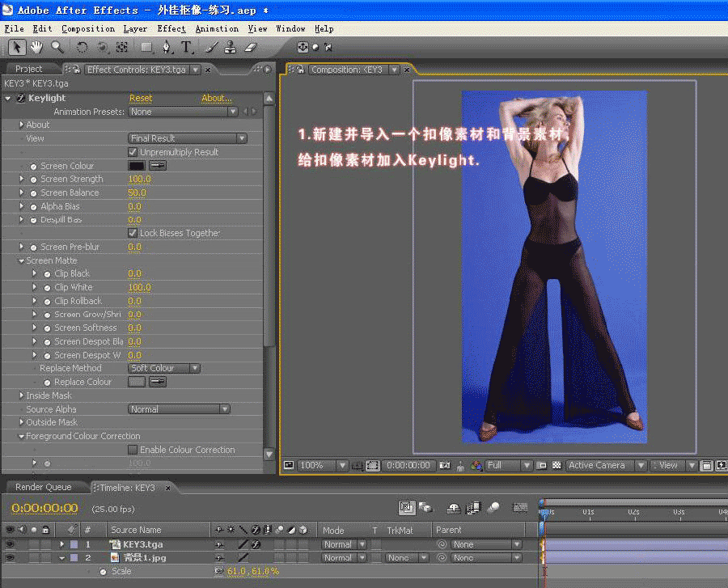728x588 pixels.
Task: Uncheck Unpremultiply Result
Action: (133, 152)
